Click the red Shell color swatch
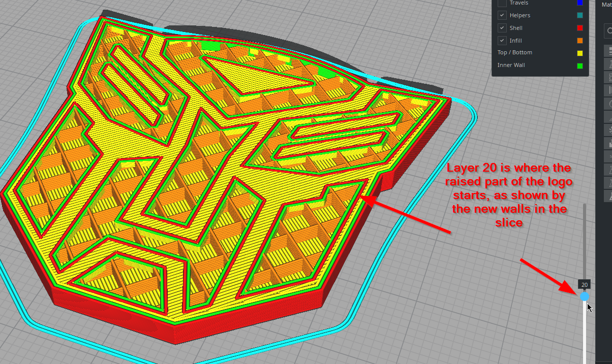Image resolution: width=612 pixels, height=364 pixels. [x=580, y=28]
